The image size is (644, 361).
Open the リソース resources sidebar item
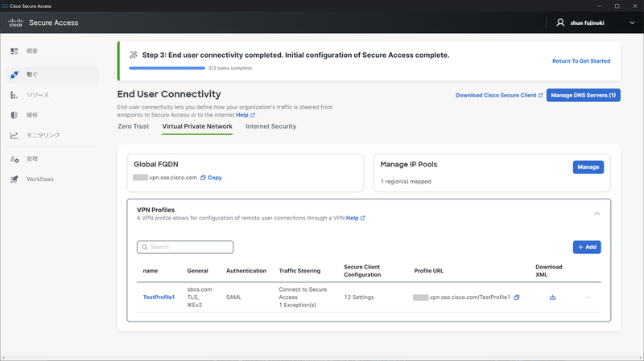coord(52,95)
